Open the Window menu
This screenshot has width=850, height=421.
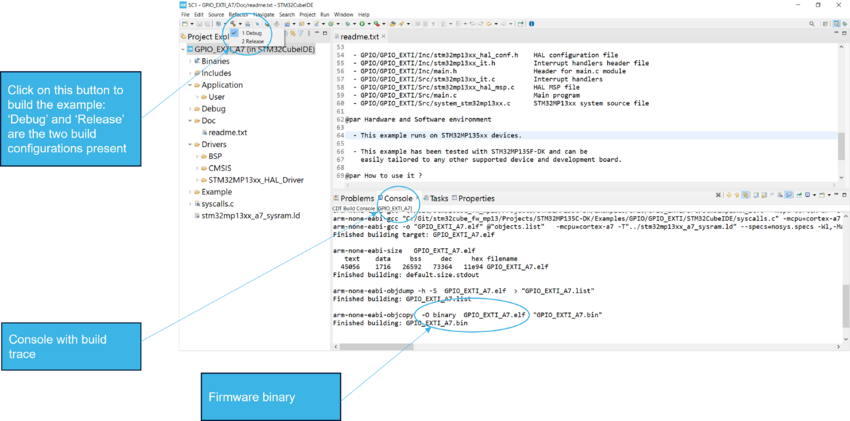(x=344, y=15)
